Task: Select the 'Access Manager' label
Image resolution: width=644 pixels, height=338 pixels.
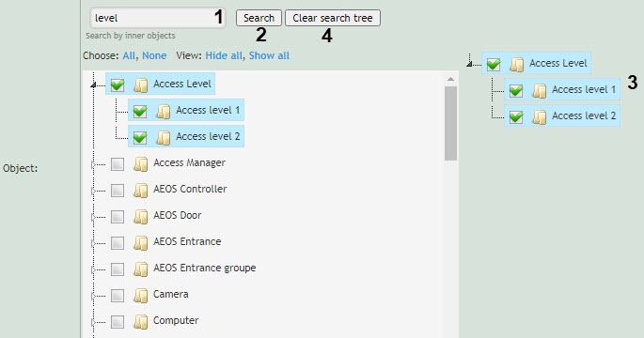Action: (189, 162)
